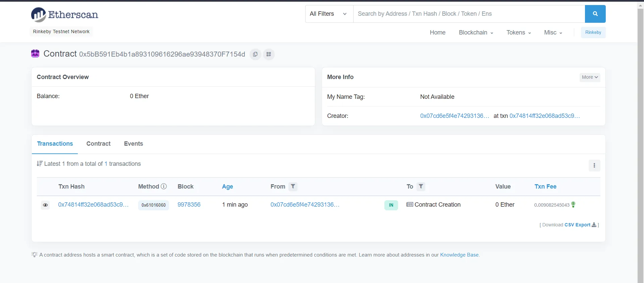Viewport: 644px width, 283px height.
Task: Open the From address 0x07cd6e5f4e74293136 in the table
Action: pos(305,205)
